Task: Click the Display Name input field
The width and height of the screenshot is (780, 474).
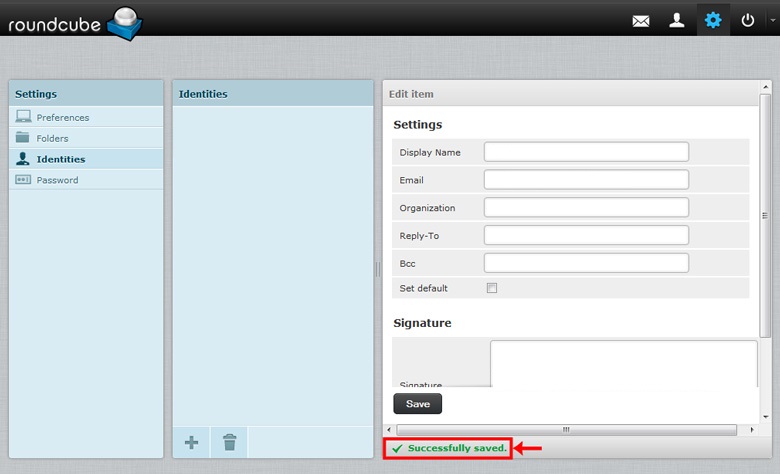Action: 586,152
